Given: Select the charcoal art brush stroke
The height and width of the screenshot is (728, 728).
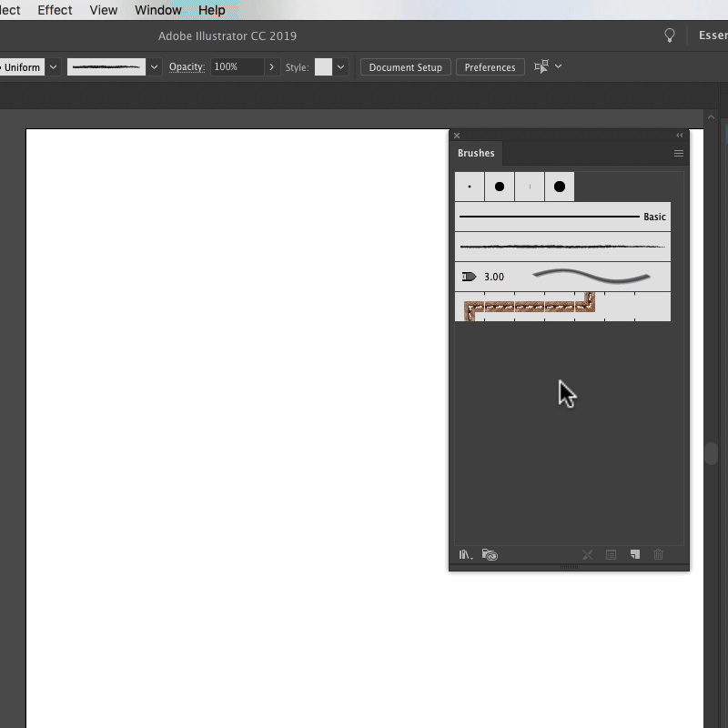Looking at the screenshot, I should [x=562, y=247].
